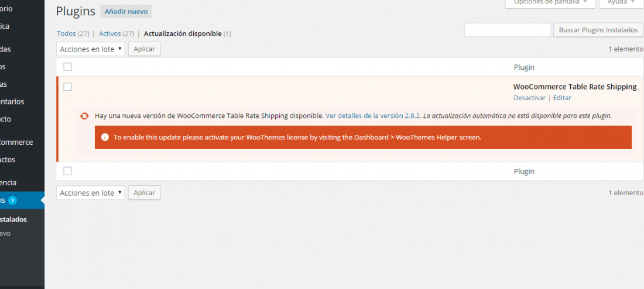Click the top Aplicar button
The image size is (644, 289).
click(145, 49)
